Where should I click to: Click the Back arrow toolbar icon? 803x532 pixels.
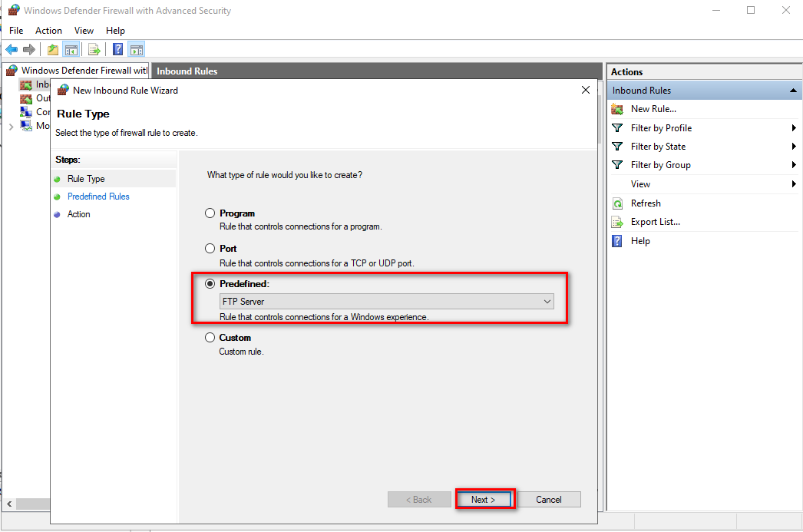click(12, 50)
